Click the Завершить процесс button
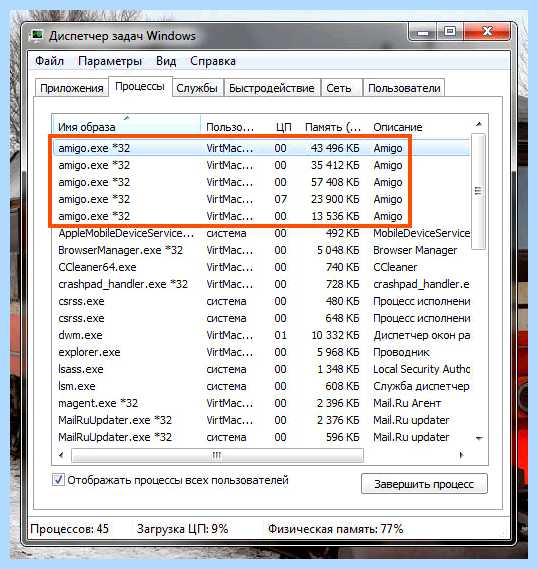538x569 pixels. pos(424,484)
